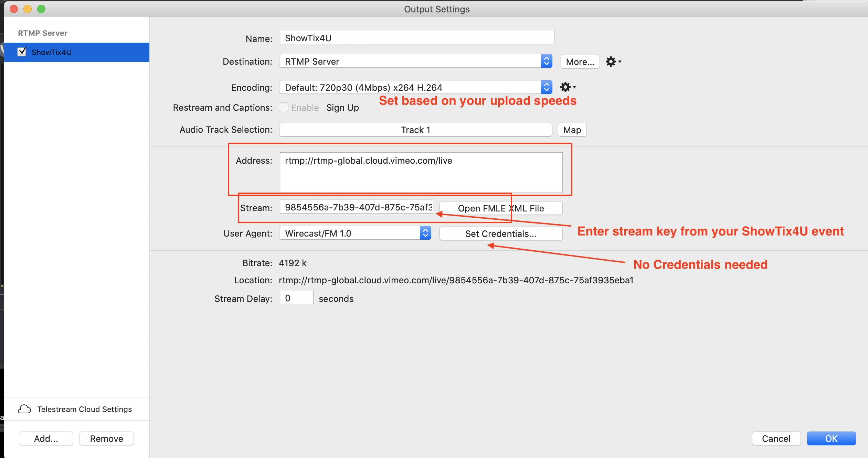The width and height of the screenshot is (868, 458).
Task: Click the Track 1 audio selection button
Action: [x=415, y=130]
